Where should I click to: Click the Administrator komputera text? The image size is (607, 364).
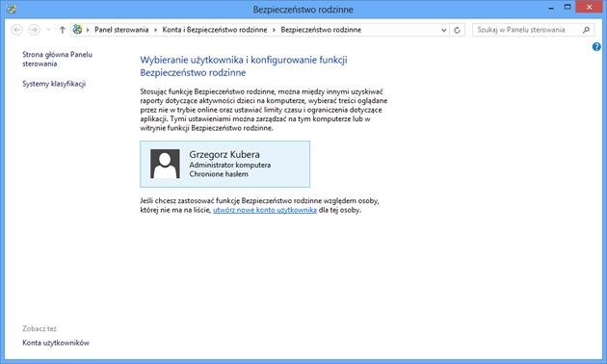(230, 166)
